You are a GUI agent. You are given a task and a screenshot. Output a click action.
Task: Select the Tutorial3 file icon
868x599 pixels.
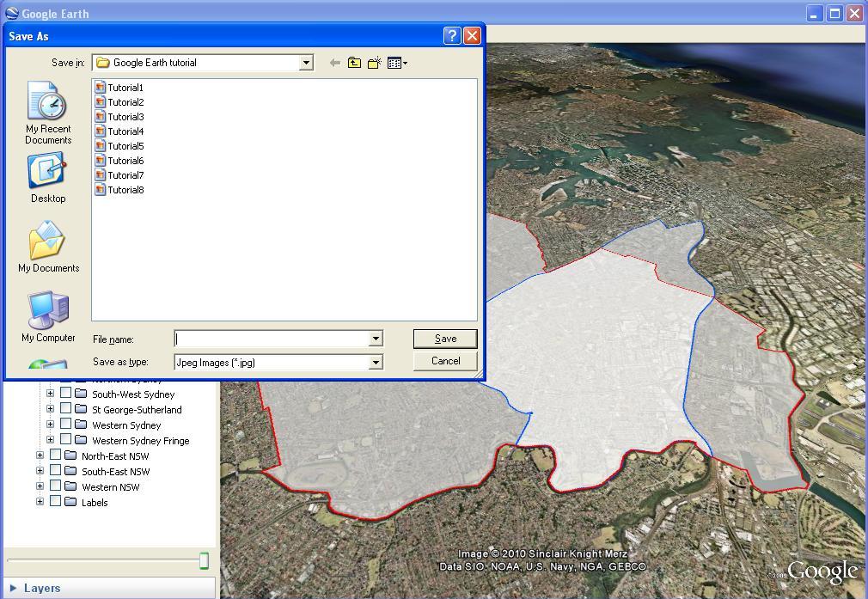pyautogui.click(x=101, y=116)
